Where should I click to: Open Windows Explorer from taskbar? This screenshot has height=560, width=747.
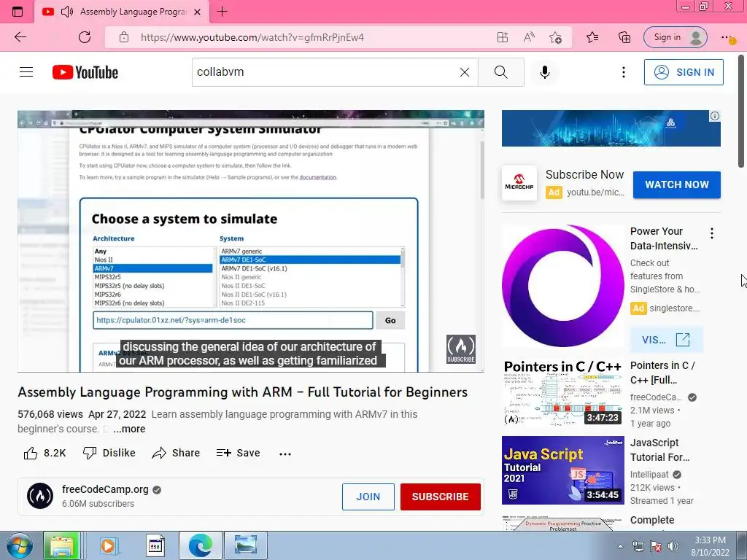pyautogui.click(x=62, y=545)
